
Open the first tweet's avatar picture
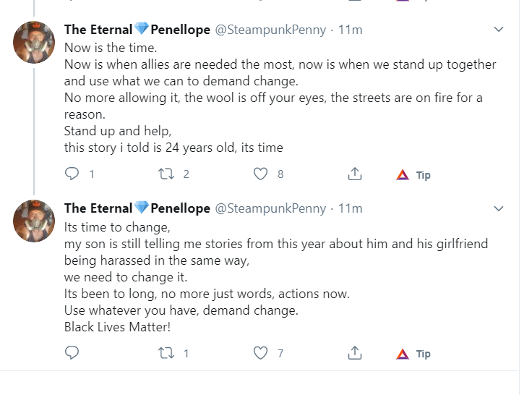34,42
